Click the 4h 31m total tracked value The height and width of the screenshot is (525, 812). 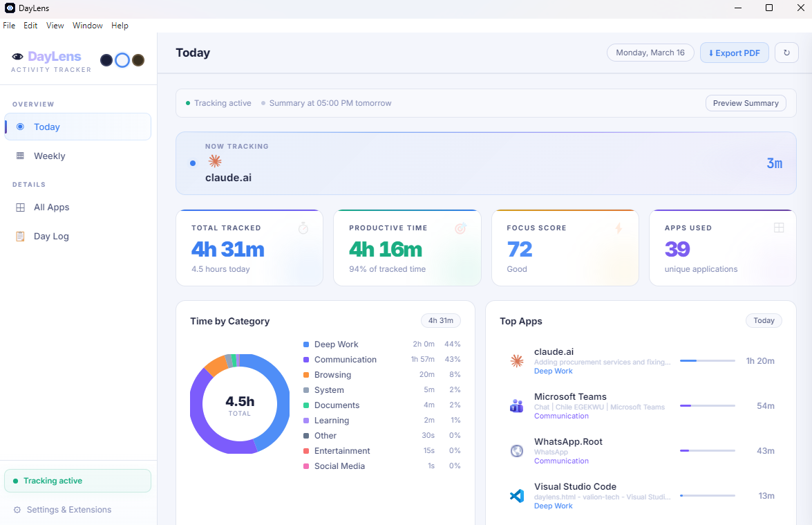click(x=228, y=249)
